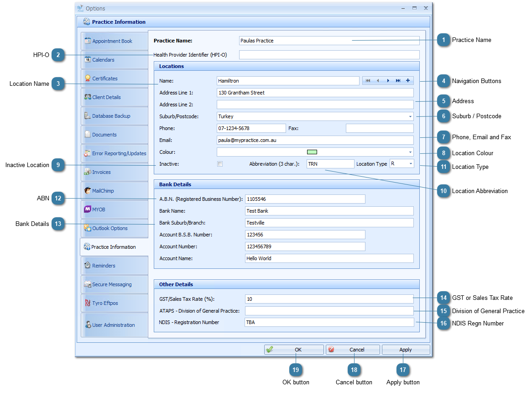This screenshot has width=532, height=393.
Task: Click the Account Name field
Action: 329,258
